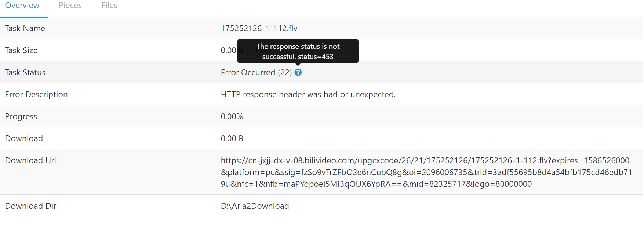Click the Download Dir row label
This screenshot has width=644, height=225.
click(x=30, y=206)
